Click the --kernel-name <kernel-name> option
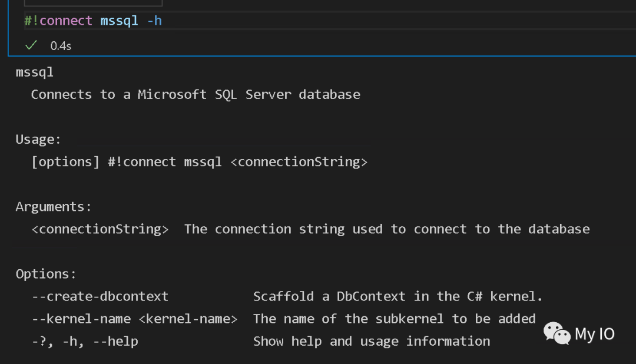636x364 pixels. tap(134, 319)
